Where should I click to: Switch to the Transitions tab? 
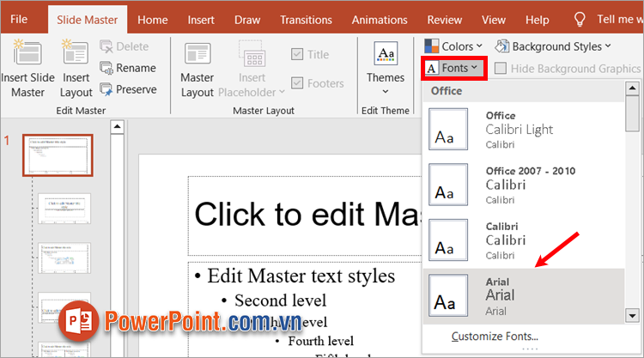click(306, 20)
